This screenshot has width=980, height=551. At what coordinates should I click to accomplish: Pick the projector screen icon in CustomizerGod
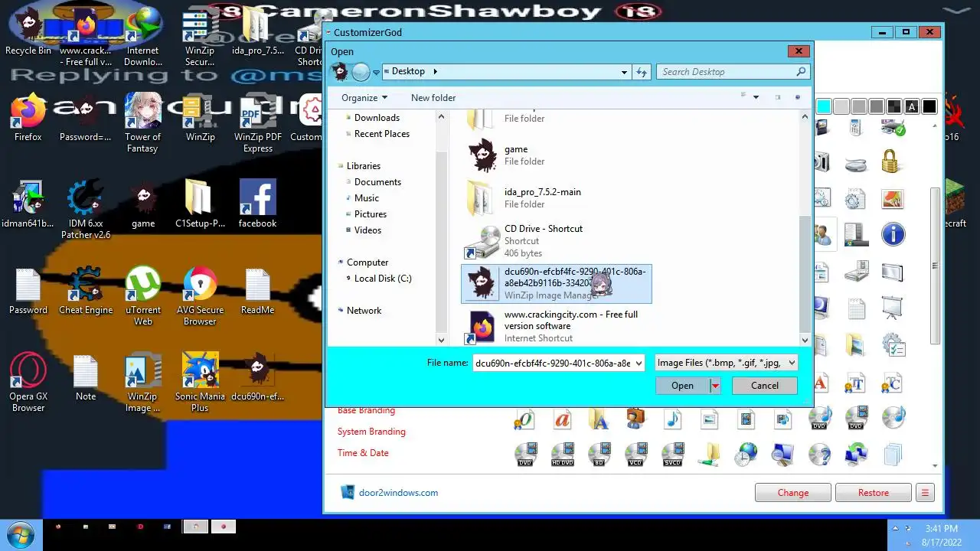tap(893, 308)
